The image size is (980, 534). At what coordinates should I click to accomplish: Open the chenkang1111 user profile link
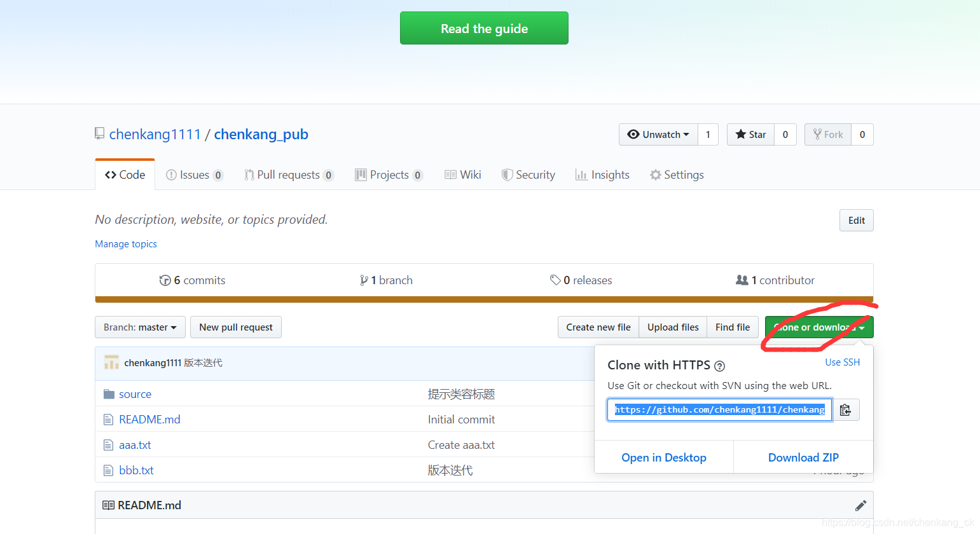(x=155, y=134)
